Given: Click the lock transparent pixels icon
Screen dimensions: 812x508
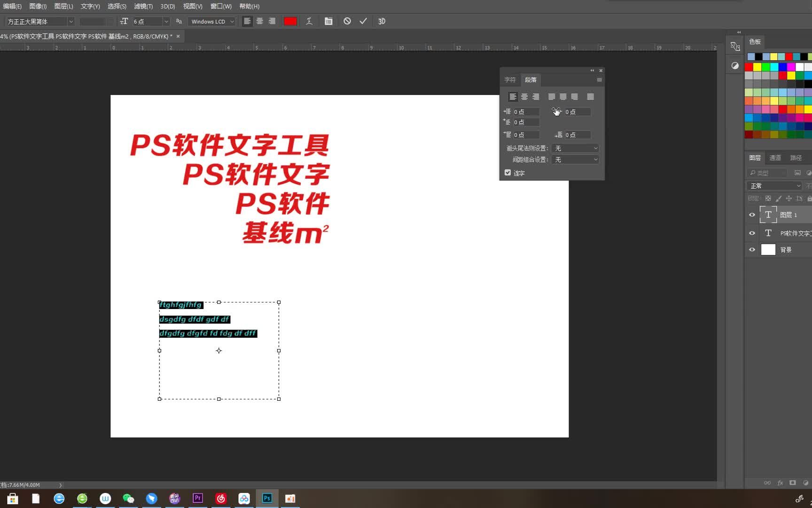Looking at the screenshot, I should [768, 198].
